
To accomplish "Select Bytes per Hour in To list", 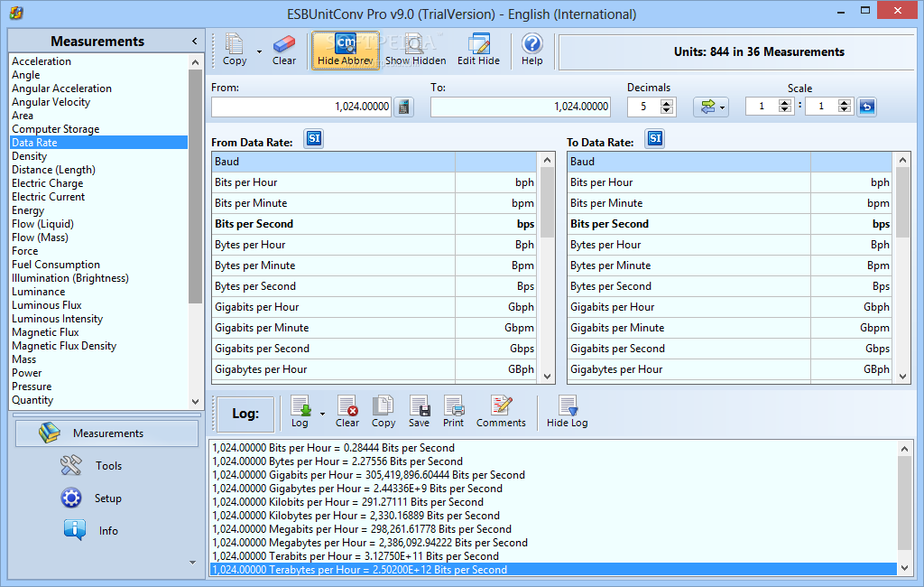I will pyautogui.click(x=729, y=245).
